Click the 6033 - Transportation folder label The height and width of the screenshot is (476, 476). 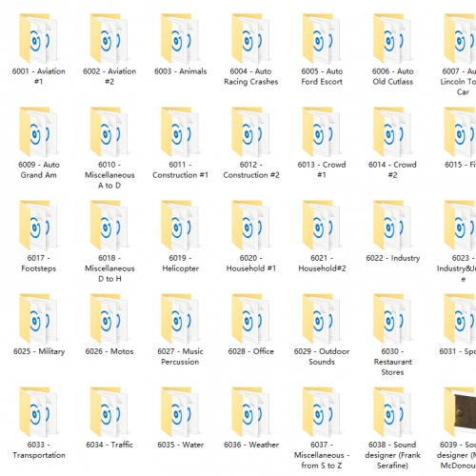click(x=39, y=449)
